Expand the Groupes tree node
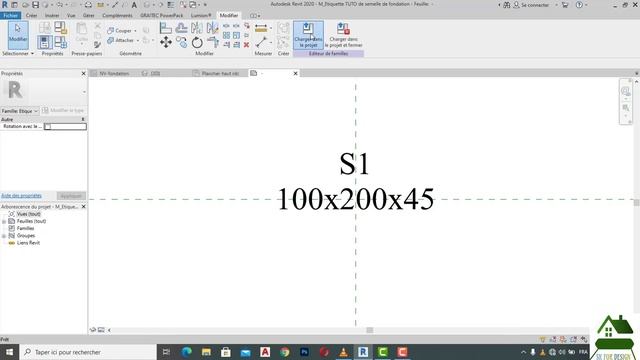This screenshot has width=640, height=360. tap(4, 236)
